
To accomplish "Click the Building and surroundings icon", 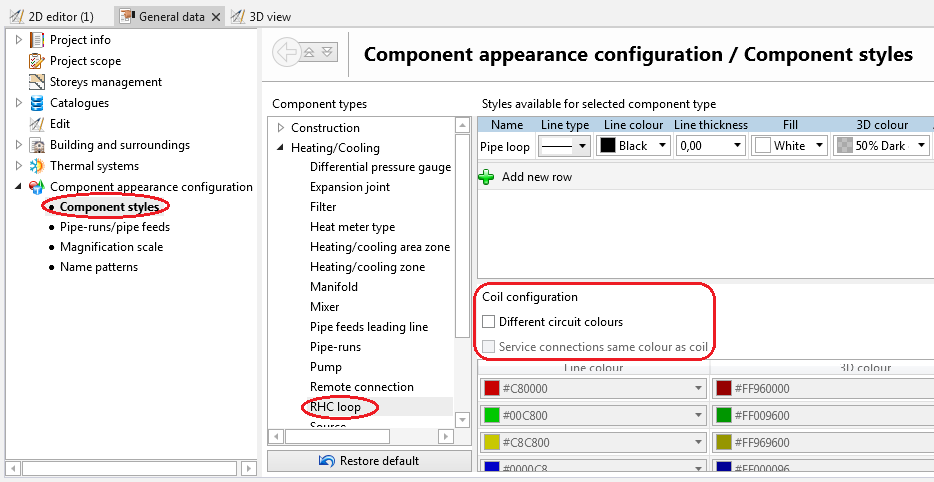I will pos(38,145).
